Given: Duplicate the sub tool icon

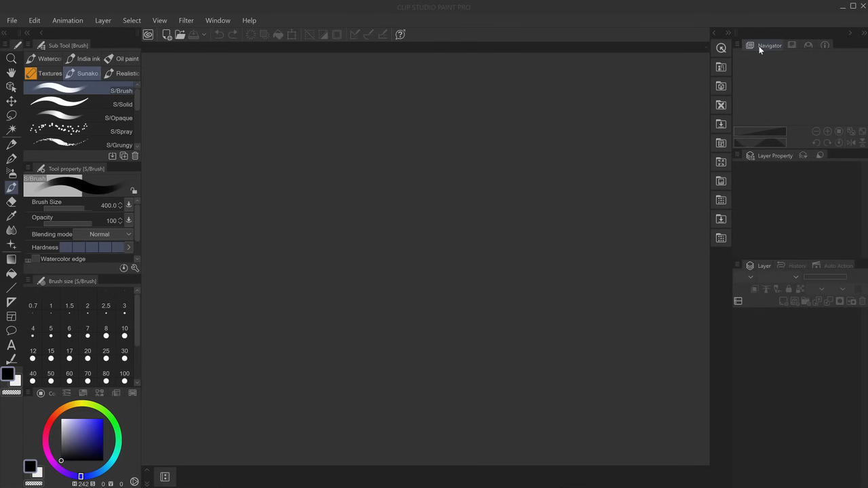Looking at the screenshot, I should coord(123,156).
